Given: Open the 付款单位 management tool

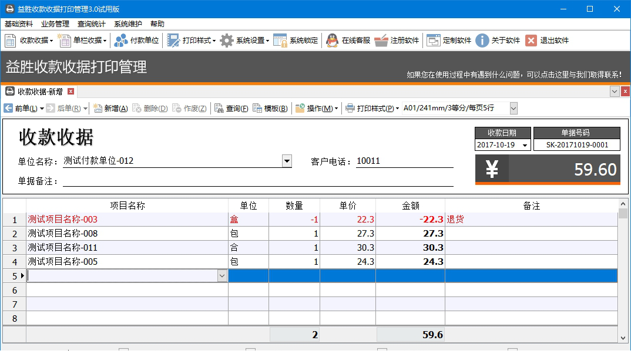Looking at the screenshot, I should 139,41.
